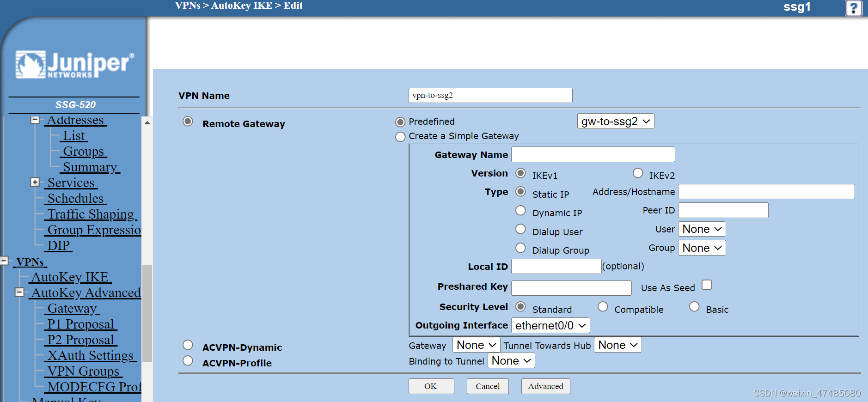The height and width of the screenshot is (402, 868).
Task: Click the Preshared Key input field
Action: click(x=571, y=288)
